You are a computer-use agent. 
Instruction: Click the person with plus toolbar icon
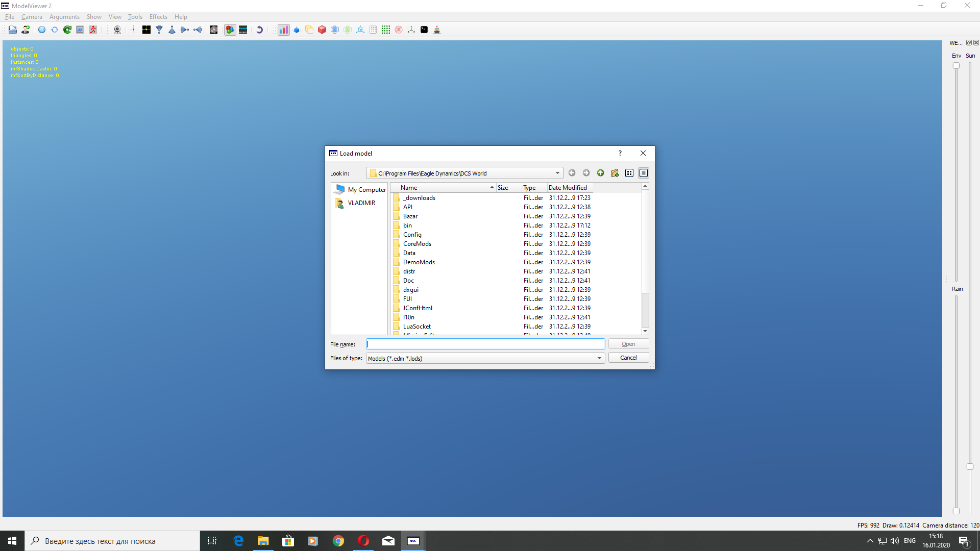click(x=26, y=30)
